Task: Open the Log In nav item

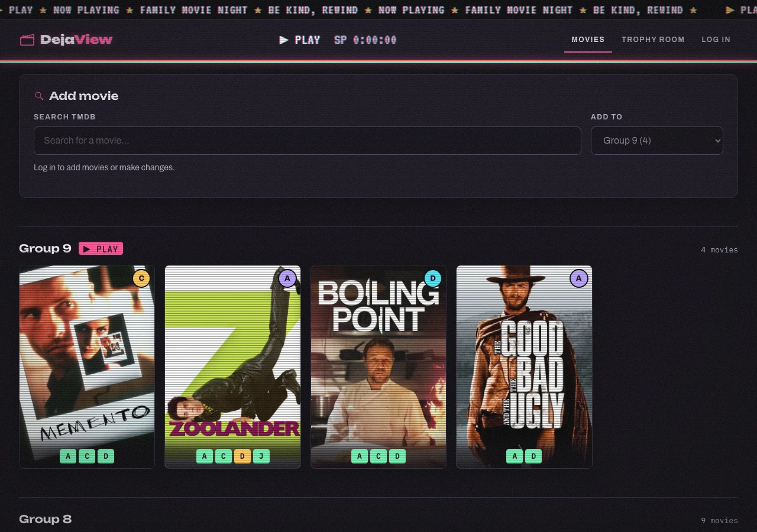Action: (716, 40)
